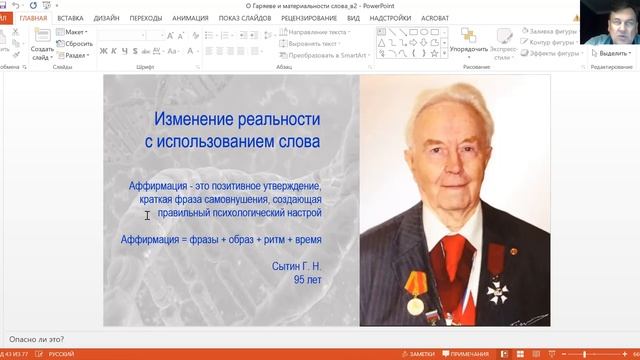Viewport: 640px width, 360px height.
Task: Select the left brace shape
Action: [x=413, y=53]
